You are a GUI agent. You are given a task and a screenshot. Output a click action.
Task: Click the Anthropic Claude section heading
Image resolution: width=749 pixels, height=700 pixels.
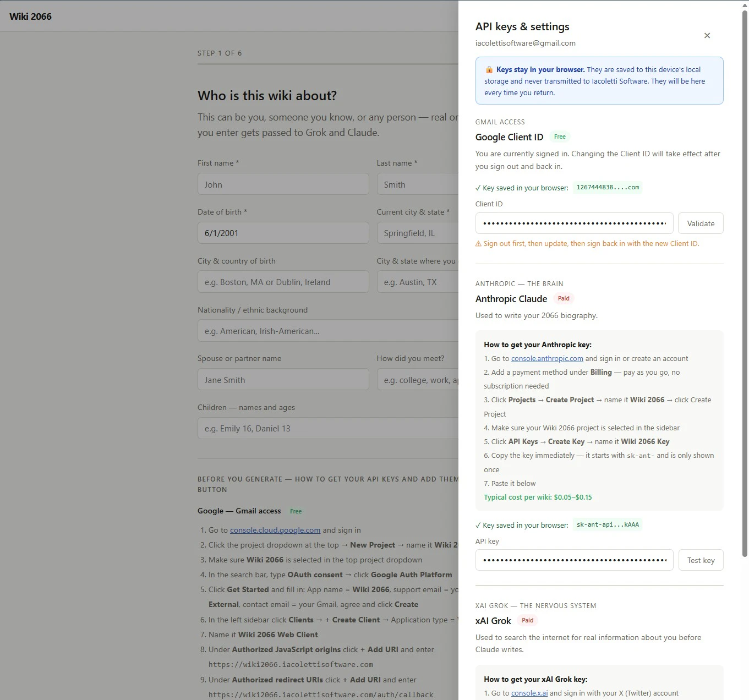click(511, 299)
